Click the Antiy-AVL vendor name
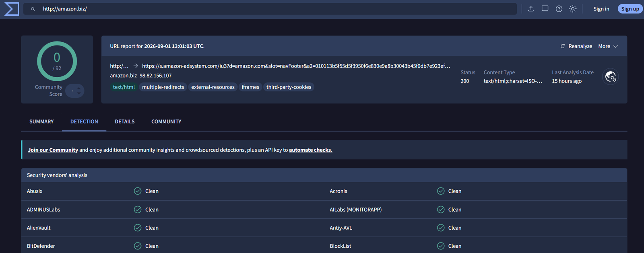 click(341, 228)
